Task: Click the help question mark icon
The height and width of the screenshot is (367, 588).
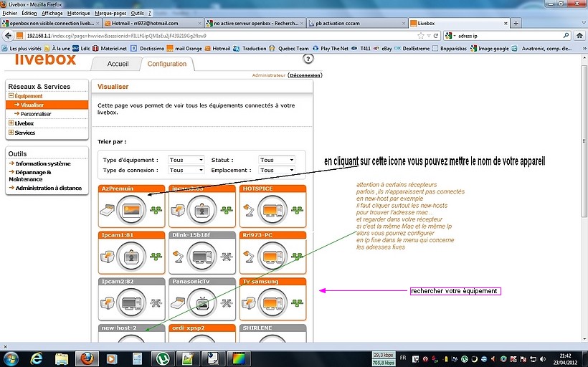Action: (x=308, y=59)
